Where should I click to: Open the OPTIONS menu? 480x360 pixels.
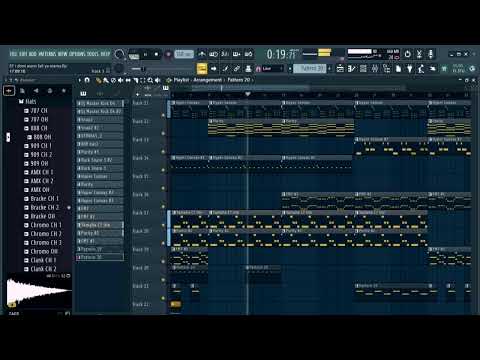tap(77, 54)
